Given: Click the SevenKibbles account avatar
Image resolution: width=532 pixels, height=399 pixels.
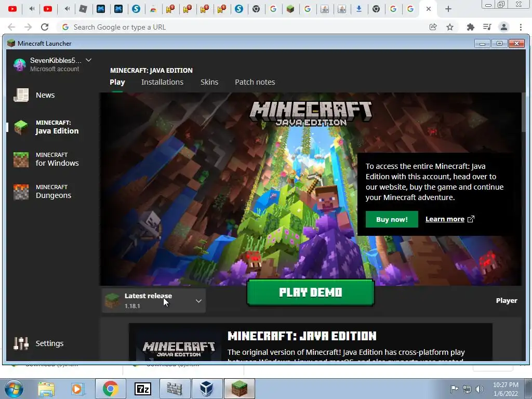Looking at the screenshot, I should coord(20,64).
